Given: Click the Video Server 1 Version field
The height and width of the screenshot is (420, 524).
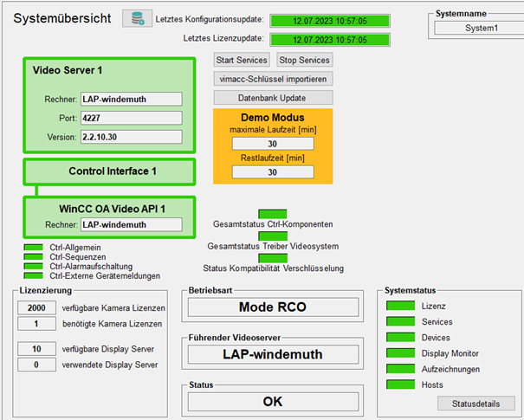Looking at the screenshot, I should click(x=131, y=137).
